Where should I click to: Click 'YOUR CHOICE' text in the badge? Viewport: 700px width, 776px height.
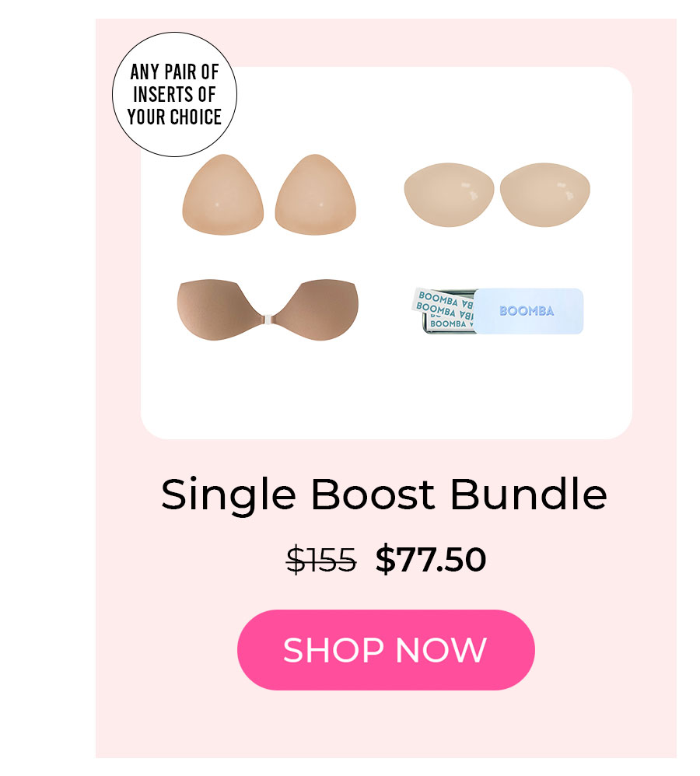click(x=174, y=117)
